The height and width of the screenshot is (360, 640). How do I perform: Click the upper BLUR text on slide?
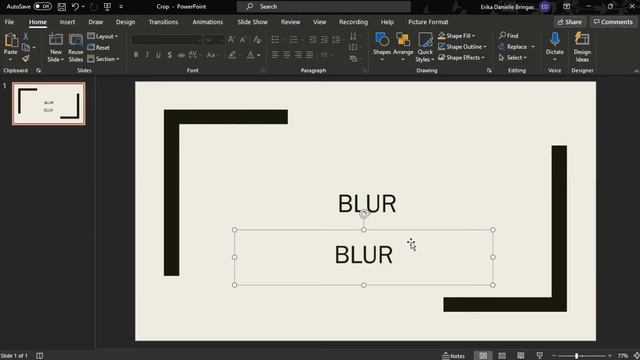point(367,203)
